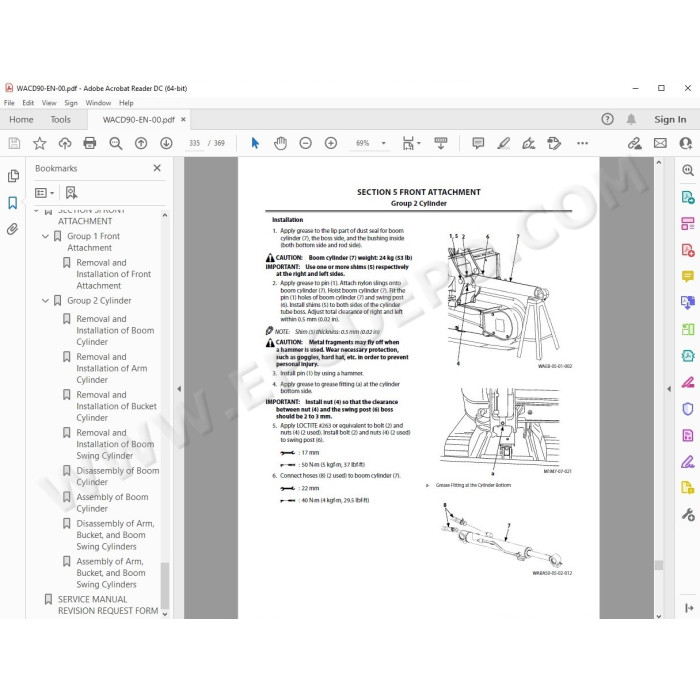
Task: Select the highlighter pen tool
Action: click(x=504, y=143)
